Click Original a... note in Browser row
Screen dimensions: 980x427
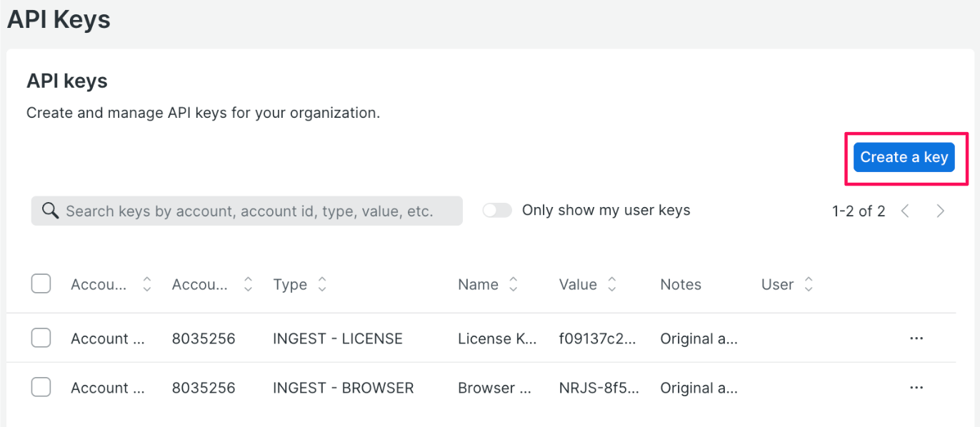click(x=699, y=388)
